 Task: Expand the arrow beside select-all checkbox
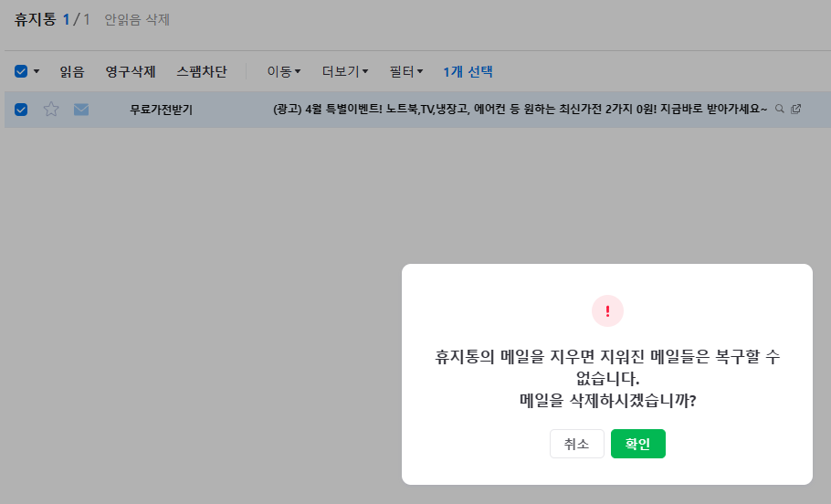(x=37, y=71)
